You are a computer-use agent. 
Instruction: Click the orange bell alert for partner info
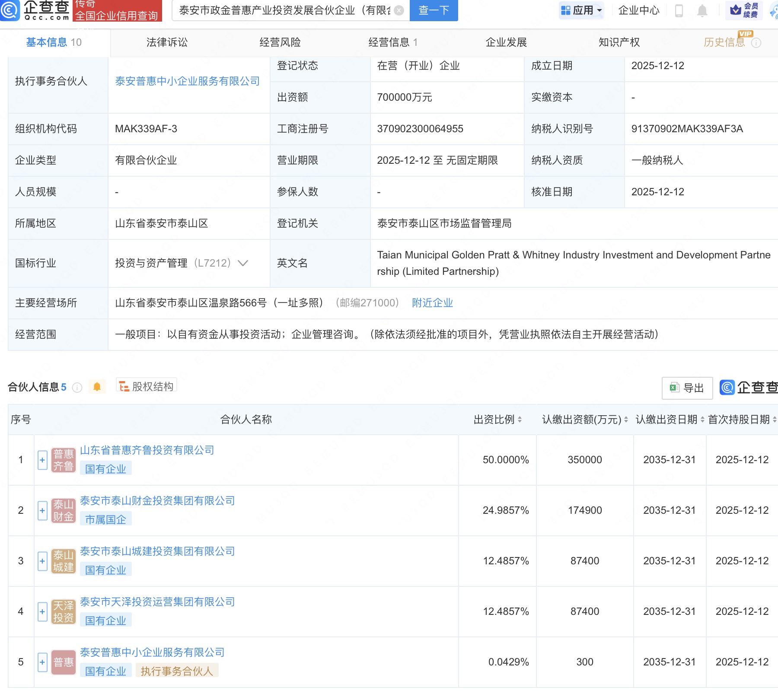[97, 387]
